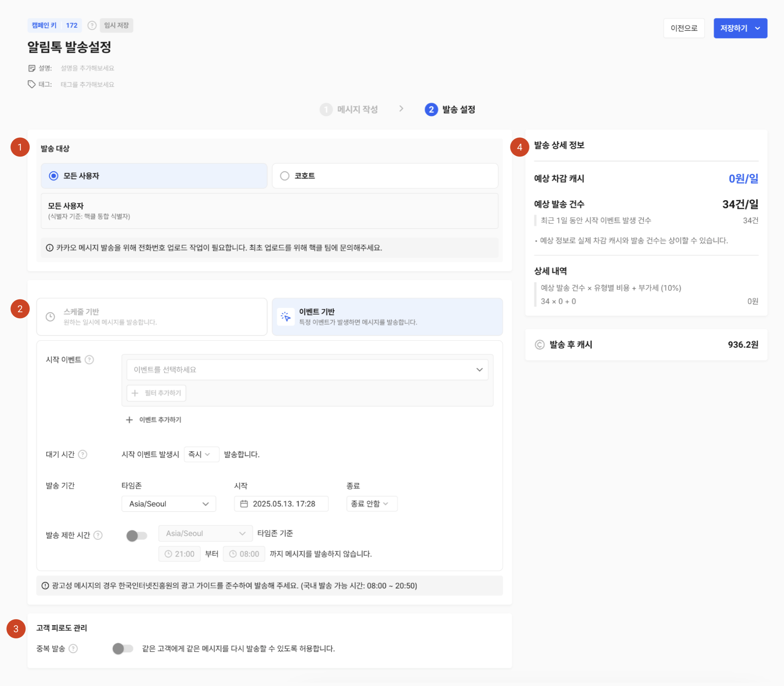Click help icon beside 대기 시간
784x686 pixels.
(x=83, y=455)
